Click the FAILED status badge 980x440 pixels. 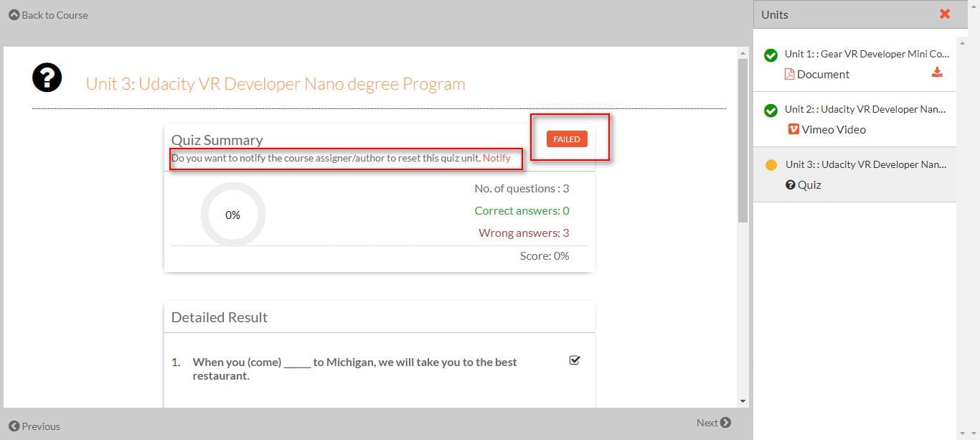coord(567,139)
